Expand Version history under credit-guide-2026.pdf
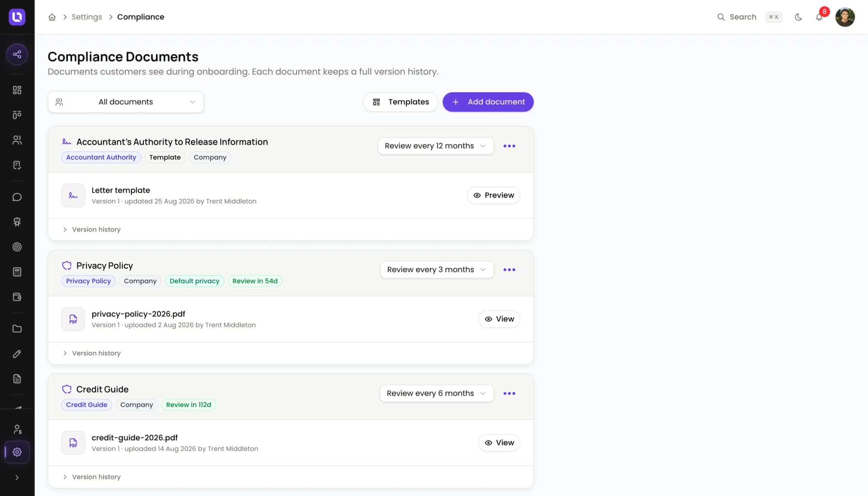This screenshot has width=868, height=496. coord(91,477)
